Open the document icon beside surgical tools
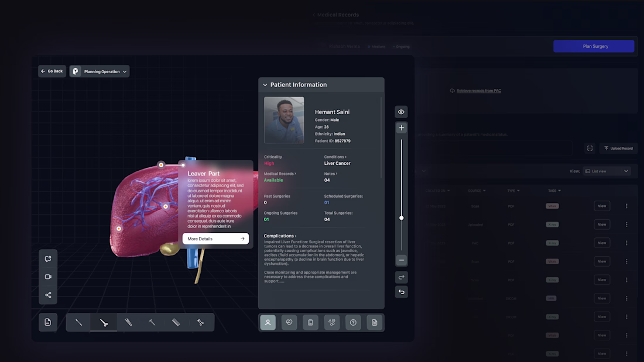Viewport: 644px width, 362px height. click(x=47, y=322)
